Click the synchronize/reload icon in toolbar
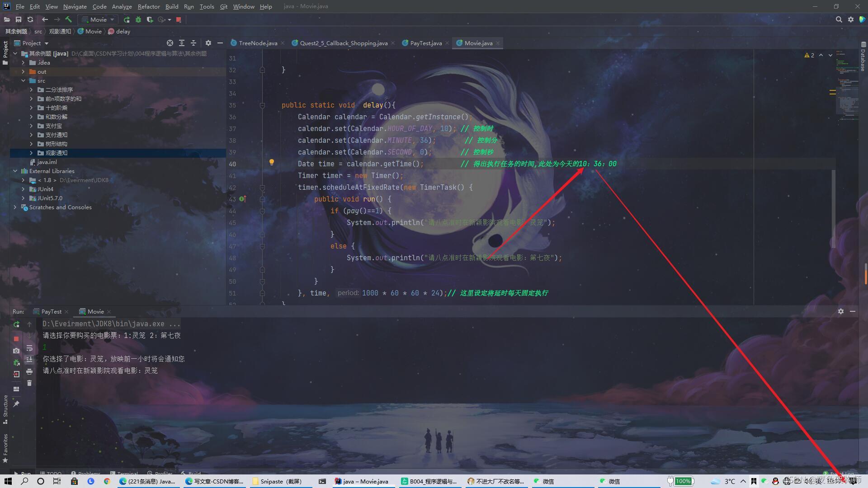868x488 pixels. (x=30, y=19)
